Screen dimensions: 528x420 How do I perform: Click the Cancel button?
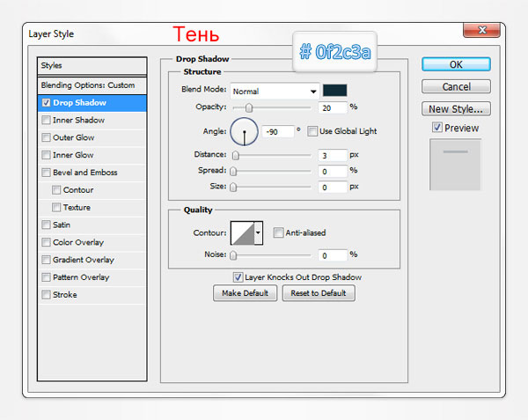[x=456, y=86]
